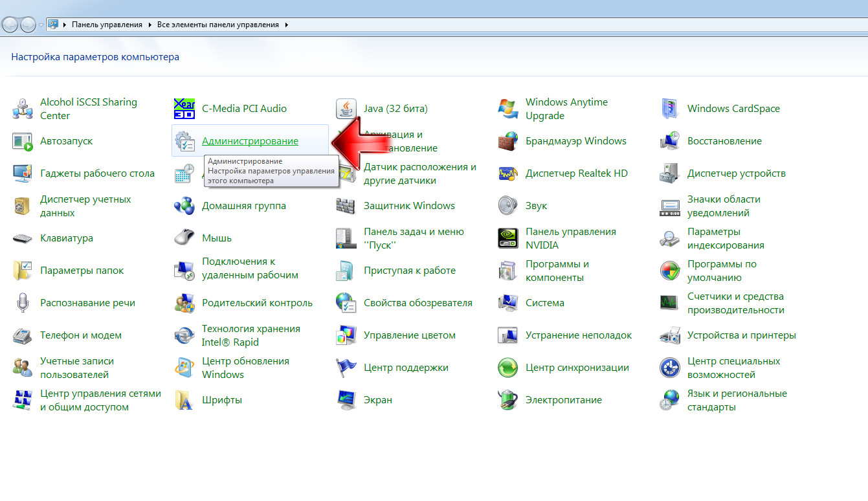Open the Гаджеты рабочего стола icon

[x=23, y=173]
